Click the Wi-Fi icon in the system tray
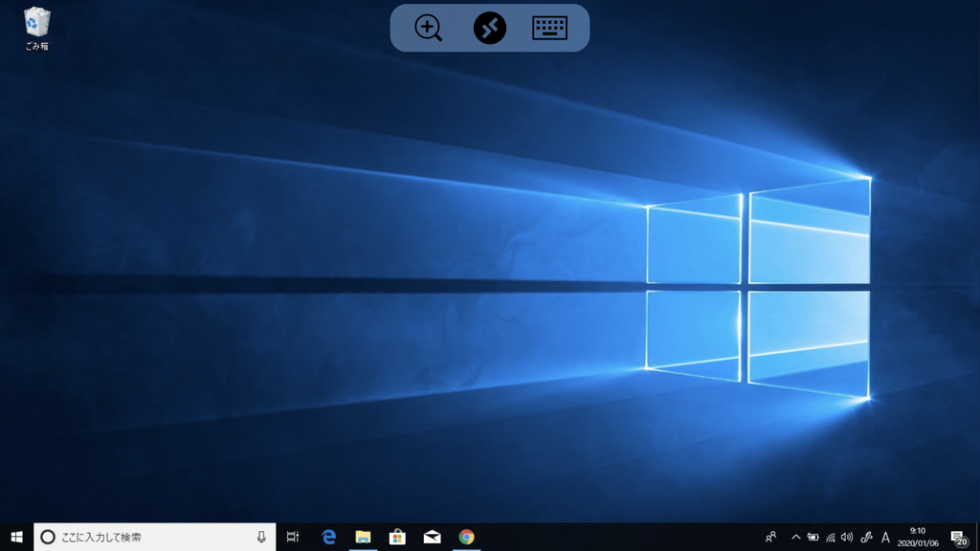Image resolution: width=980 pixels, height=551 pixels. pyautogui.click(x=829, y=538)
